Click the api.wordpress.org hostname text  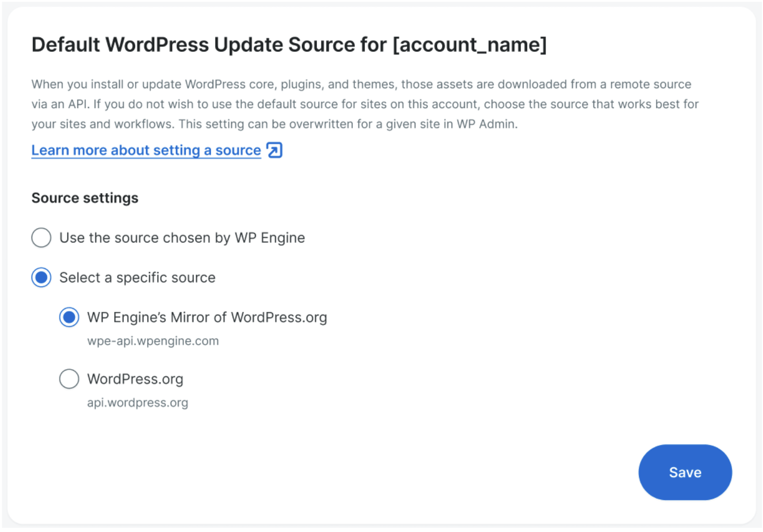[137, 402]
